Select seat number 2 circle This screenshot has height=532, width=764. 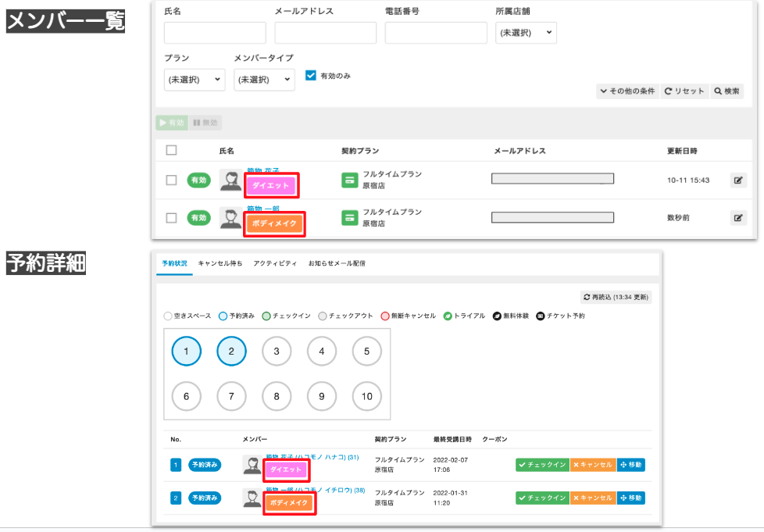point(231,352)
